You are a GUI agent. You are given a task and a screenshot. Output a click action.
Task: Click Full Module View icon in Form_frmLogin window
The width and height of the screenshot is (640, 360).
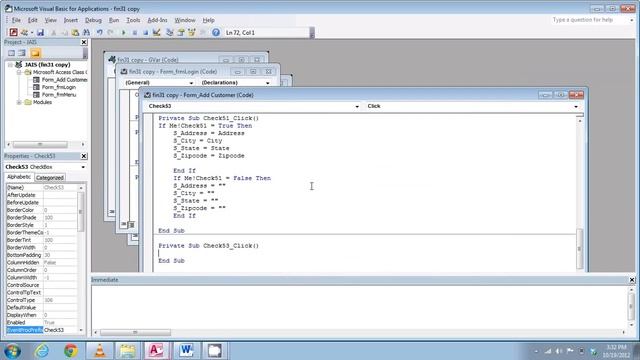(131, 224)
